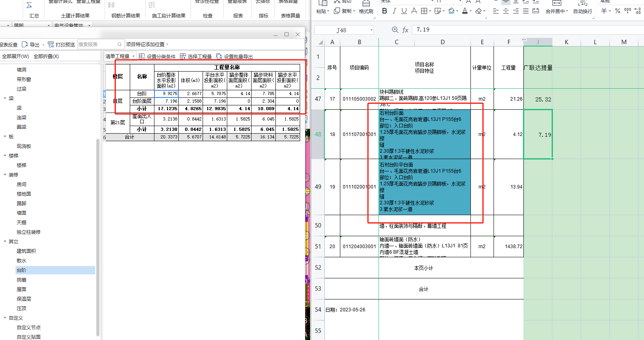Click the Export (导出) button in report window
The width and height of the screenshot is (644, 340).
pyautogui.click(x=31, y=45)
